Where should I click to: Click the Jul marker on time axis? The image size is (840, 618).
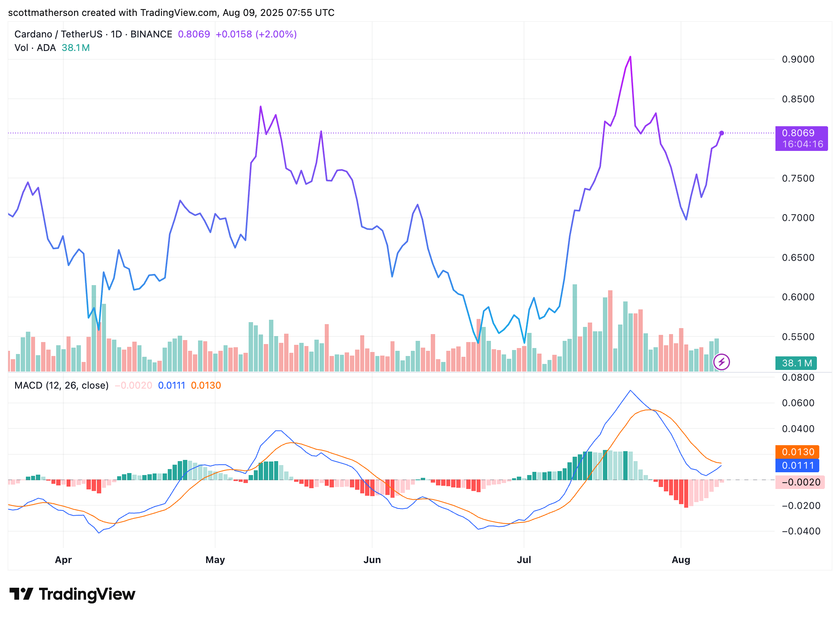pyautogui.click(x=524, y=560)
